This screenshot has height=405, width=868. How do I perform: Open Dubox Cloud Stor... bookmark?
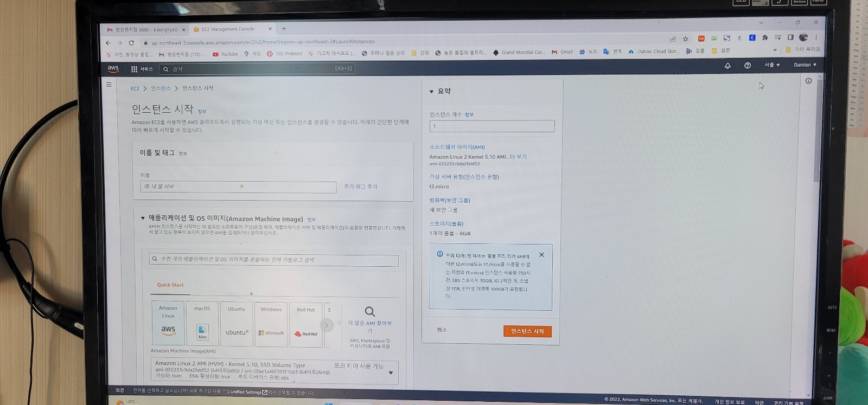(654, 52)
